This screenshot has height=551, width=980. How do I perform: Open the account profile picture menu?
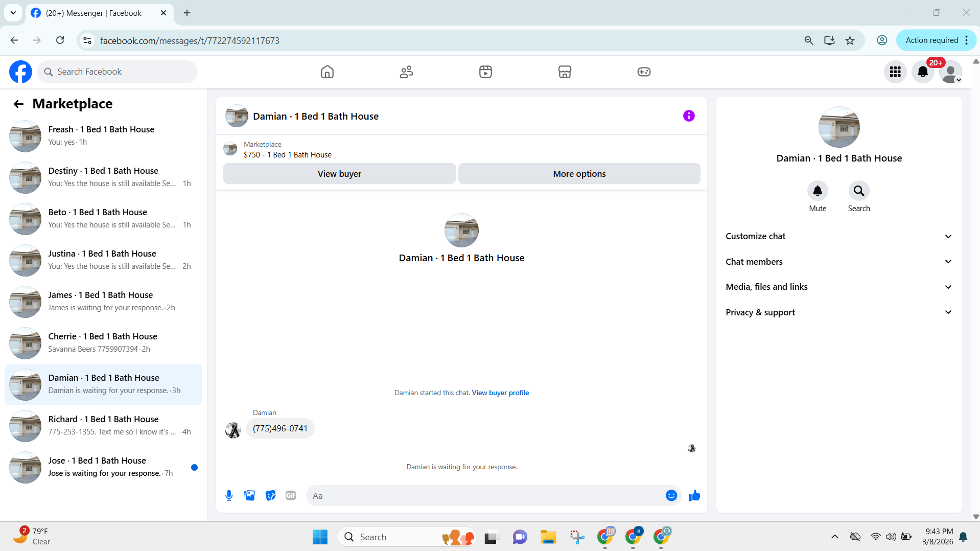[950, 72]
